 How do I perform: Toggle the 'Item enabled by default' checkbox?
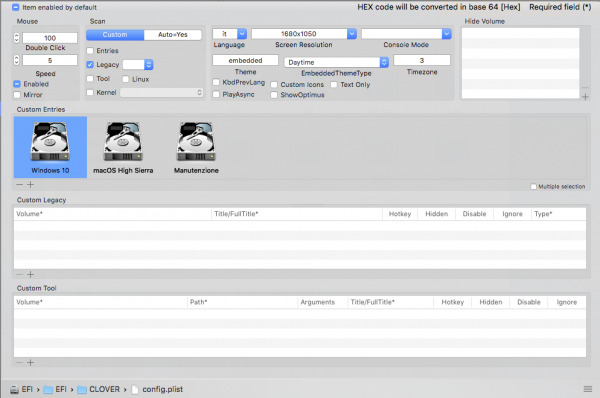click(15, 7)
